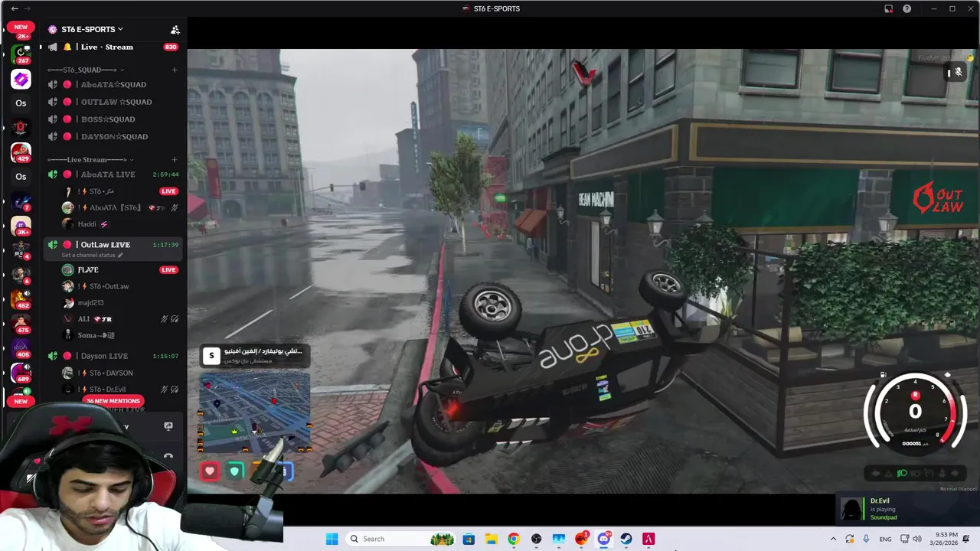The image size is (980, 551).
Task: Open the Dayson LIVE voice channel
Action: [113, 356]
